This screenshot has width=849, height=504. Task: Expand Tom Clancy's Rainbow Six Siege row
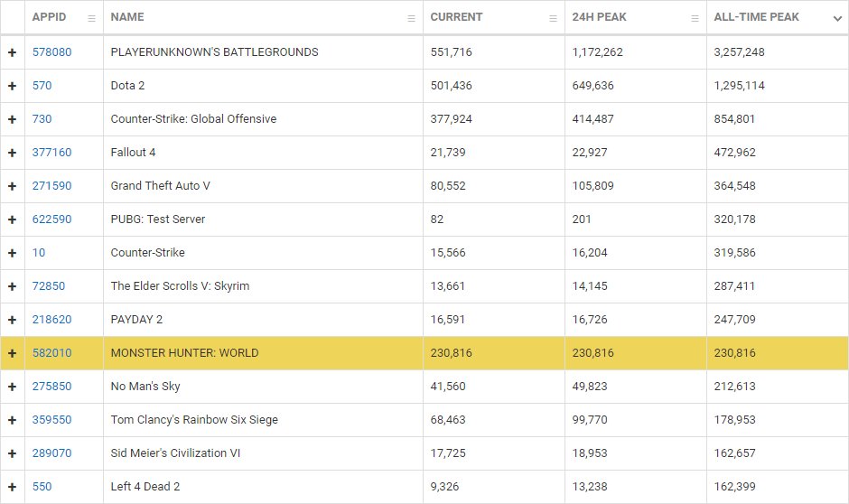[12, 420]
